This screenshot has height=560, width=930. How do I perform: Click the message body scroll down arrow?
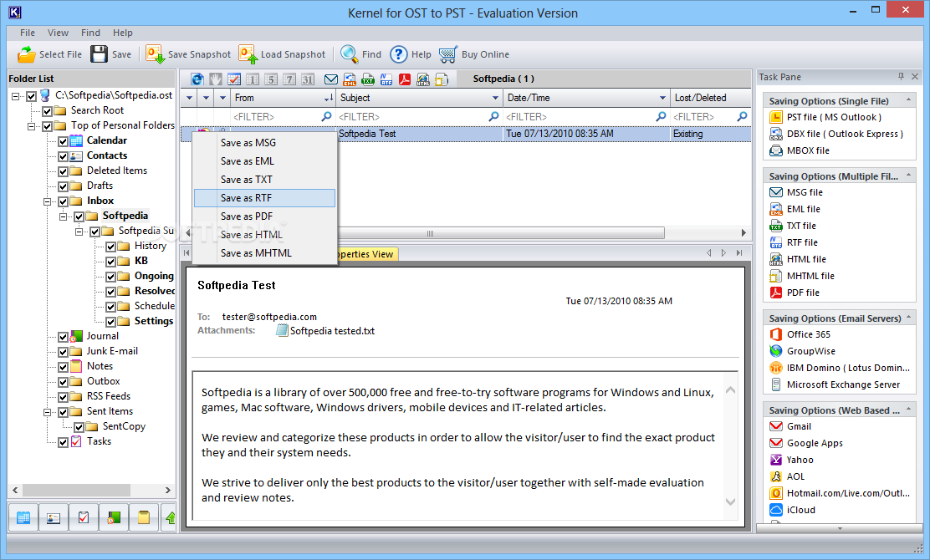click(x=731, y=502)
